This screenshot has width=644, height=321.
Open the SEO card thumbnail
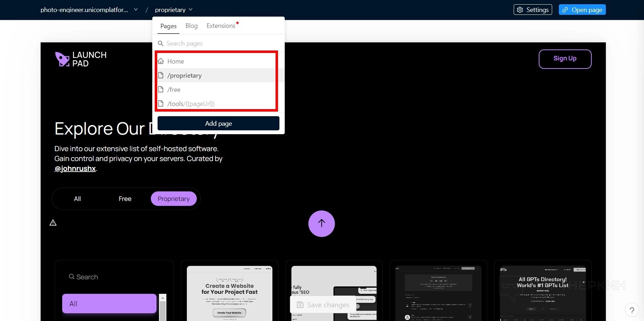point(334,293)
